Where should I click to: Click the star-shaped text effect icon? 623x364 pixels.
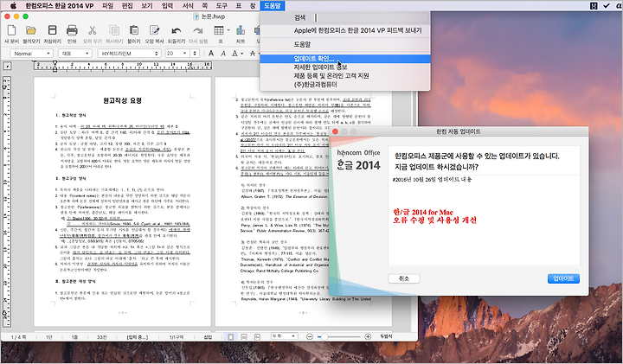[252, 54]
